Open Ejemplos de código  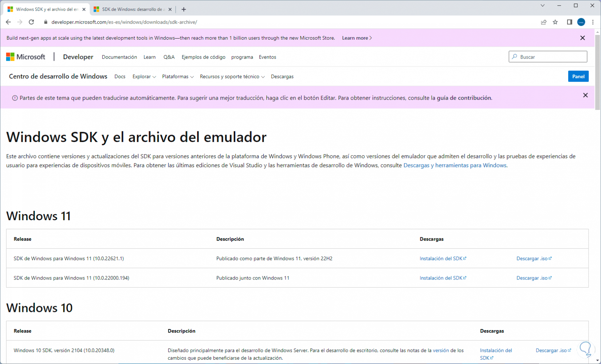[204, 57]
